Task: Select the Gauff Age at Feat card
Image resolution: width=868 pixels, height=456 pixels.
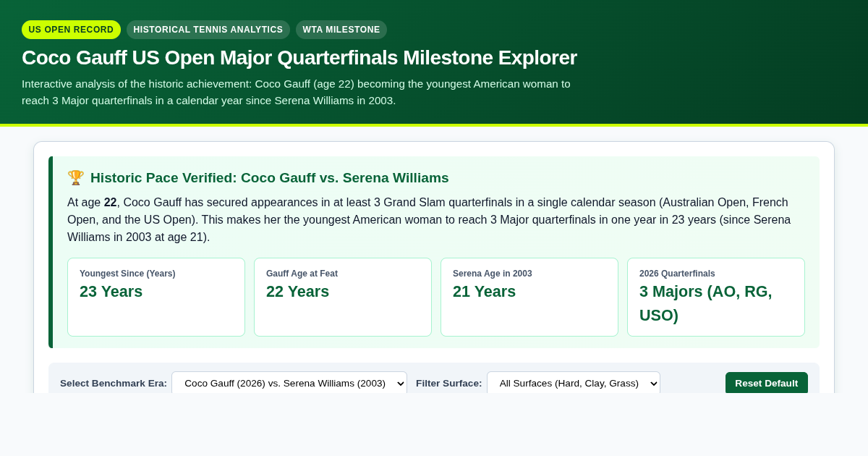Action: point(343,297)
